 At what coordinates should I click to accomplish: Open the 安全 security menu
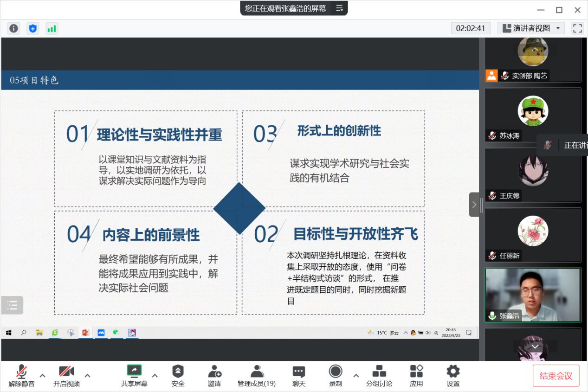178,375
